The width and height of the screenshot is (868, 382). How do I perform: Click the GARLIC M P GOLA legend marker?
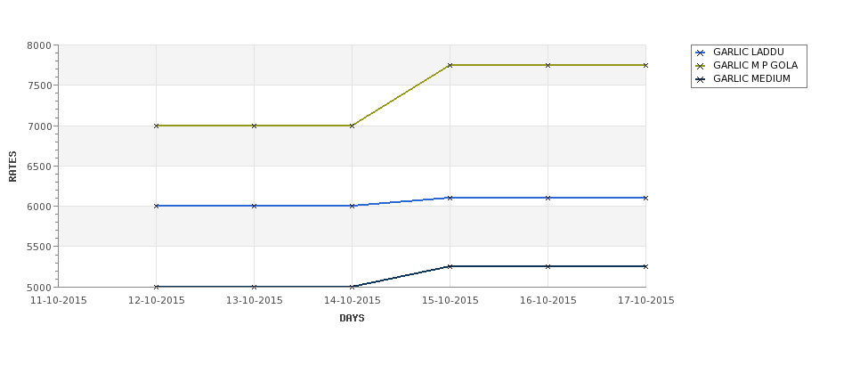[701, 67]
